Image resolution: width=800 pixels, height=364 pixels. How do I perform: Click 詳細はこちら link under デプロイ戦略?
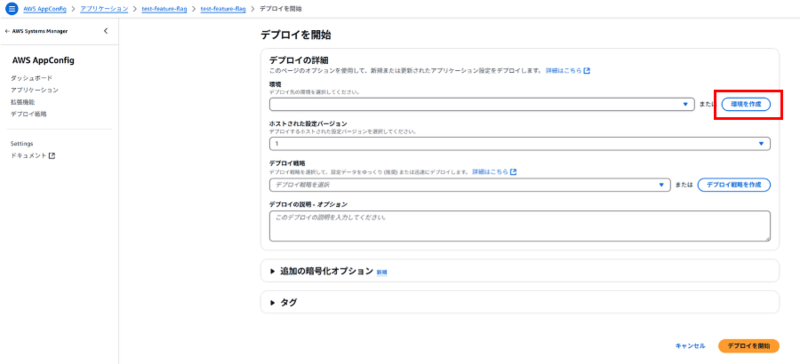click(494, 172)
